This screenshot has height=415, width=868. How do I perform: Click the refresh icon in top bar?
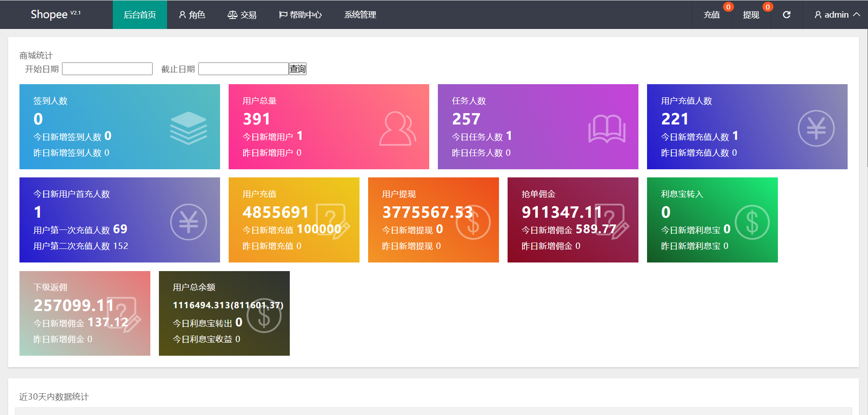click(786, 14)
